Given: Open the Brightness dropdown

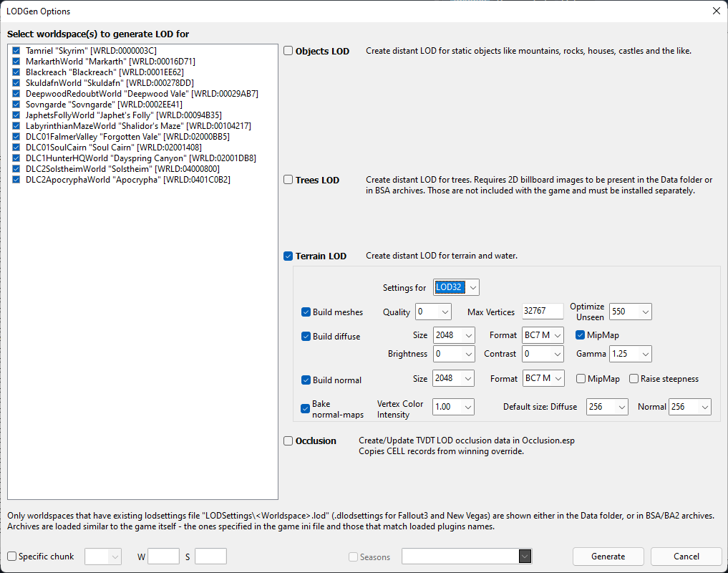Looking at the screenshot, I should click(x=468, y=354).
